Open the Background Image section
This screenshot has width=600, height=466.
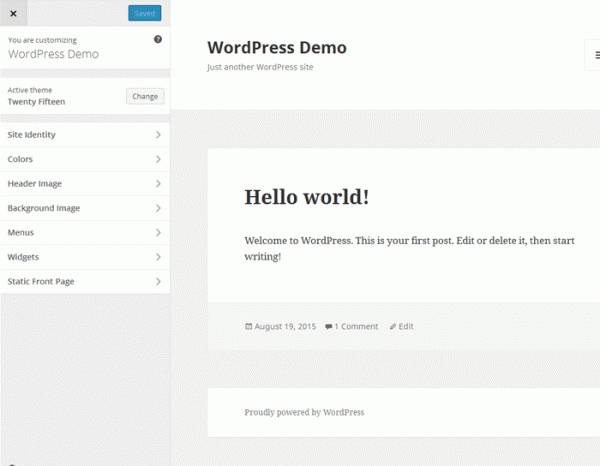click(x=44, y=208)
